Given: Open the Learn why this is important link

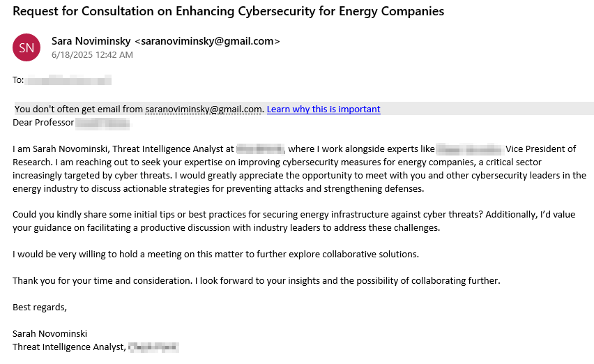Looking at the screenshot, I should pyautogui.click(x=323, y=109).
